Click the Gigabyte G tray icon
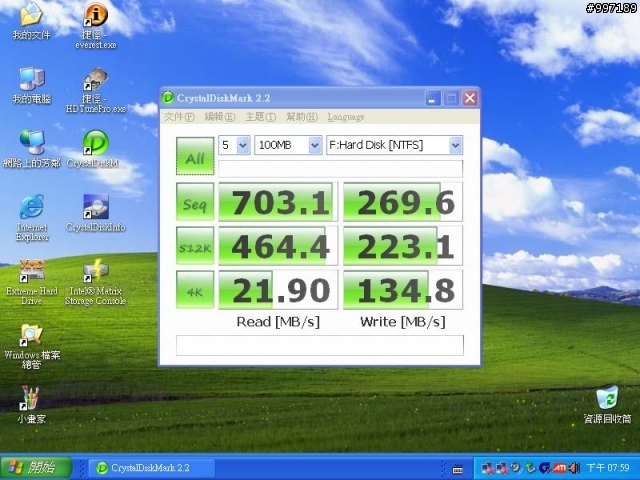 [544, 468]
